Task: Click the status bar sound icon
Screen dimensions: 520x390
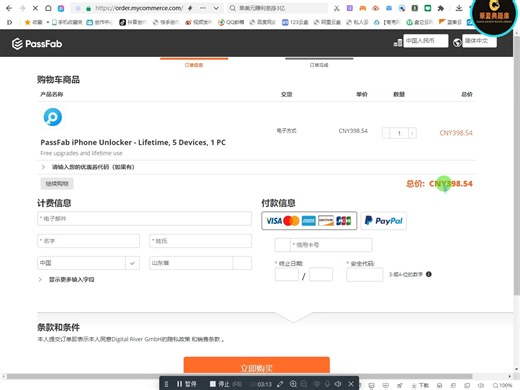Action: tap(481, 386)
